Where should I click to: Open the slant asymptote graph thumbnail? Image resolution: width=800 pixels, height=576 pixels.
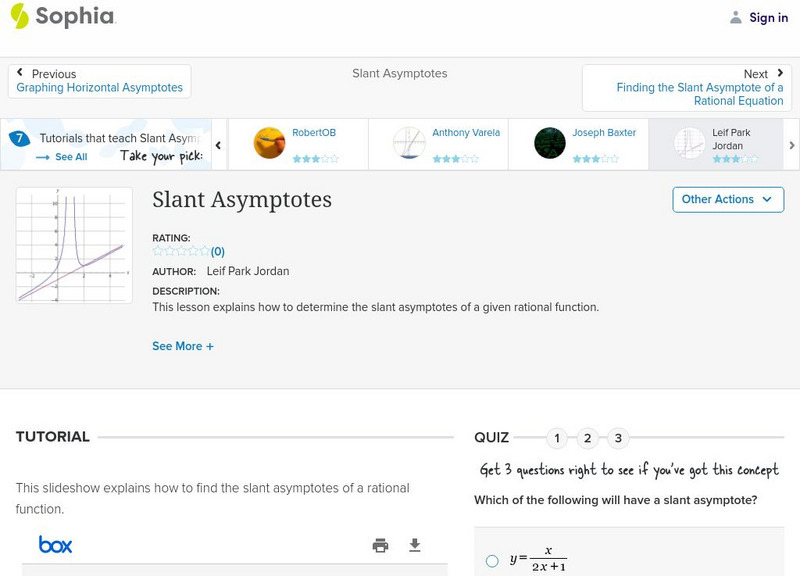[x=74, y=245]
